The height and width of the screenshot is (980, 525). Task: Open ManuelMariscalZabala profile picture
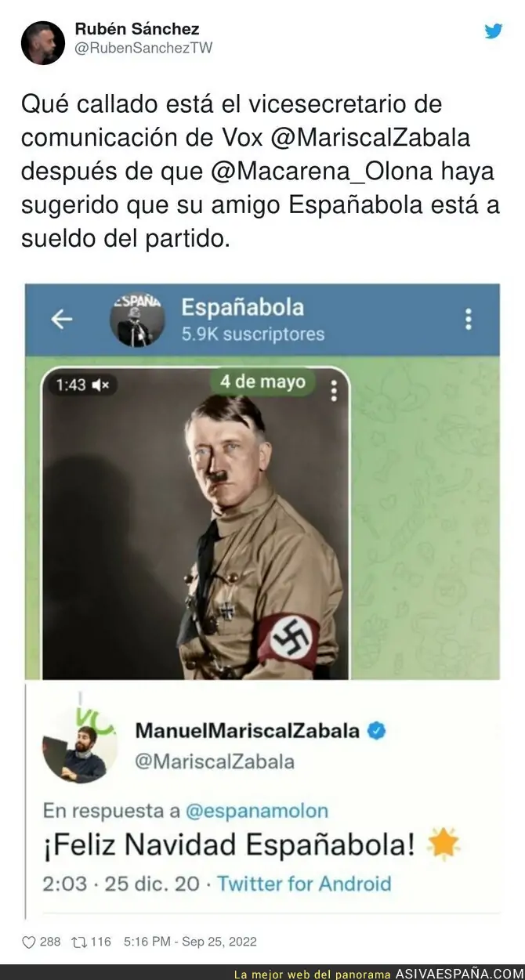point(80,746)
